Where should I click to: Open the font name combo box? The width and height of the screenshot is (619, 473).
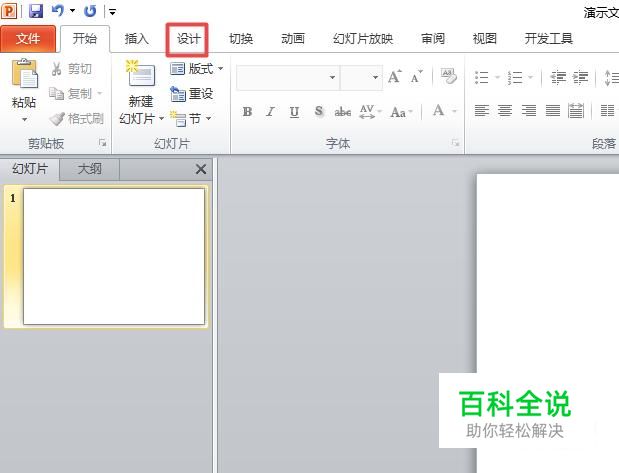288,77
